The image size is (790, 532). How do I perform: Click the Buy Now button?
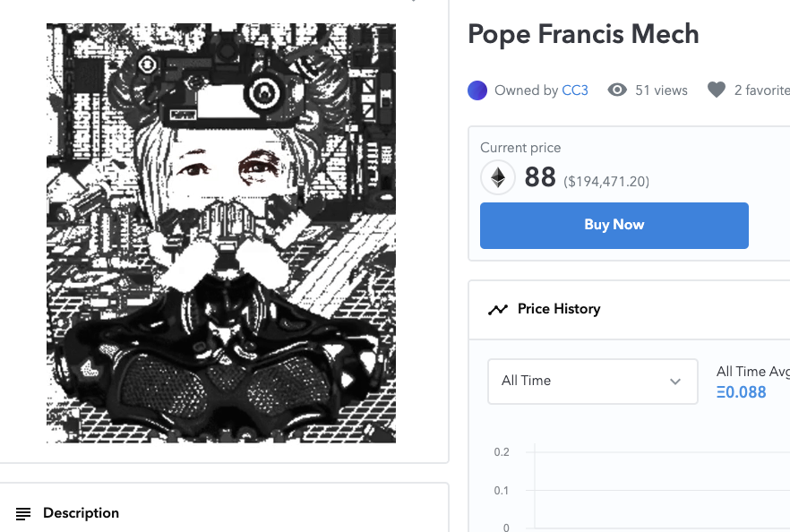click(614, 225)
